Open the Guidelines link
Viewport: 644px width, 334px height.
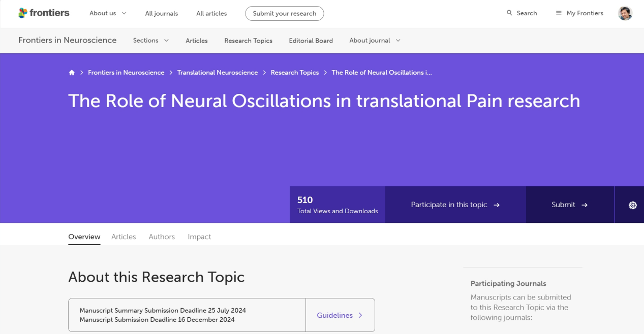click(340, 315)
